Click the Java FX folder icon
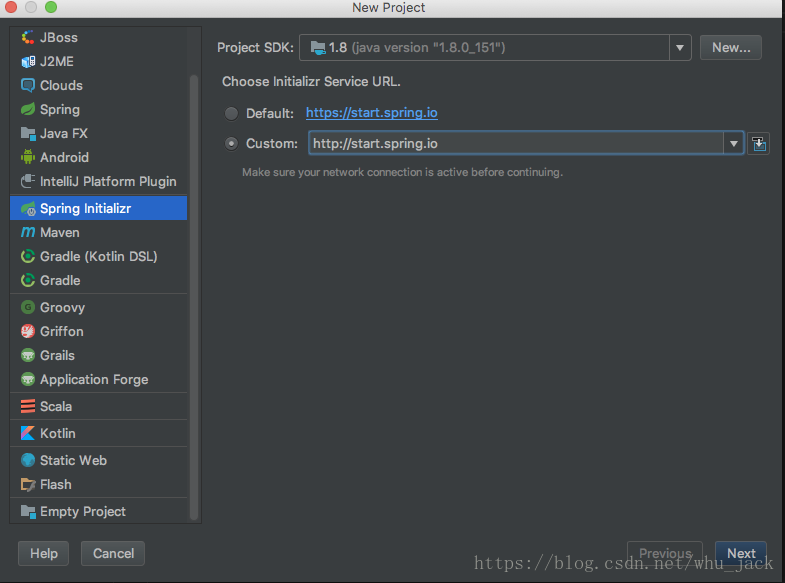This screenshot has height=583, width=785. point(28,133)
